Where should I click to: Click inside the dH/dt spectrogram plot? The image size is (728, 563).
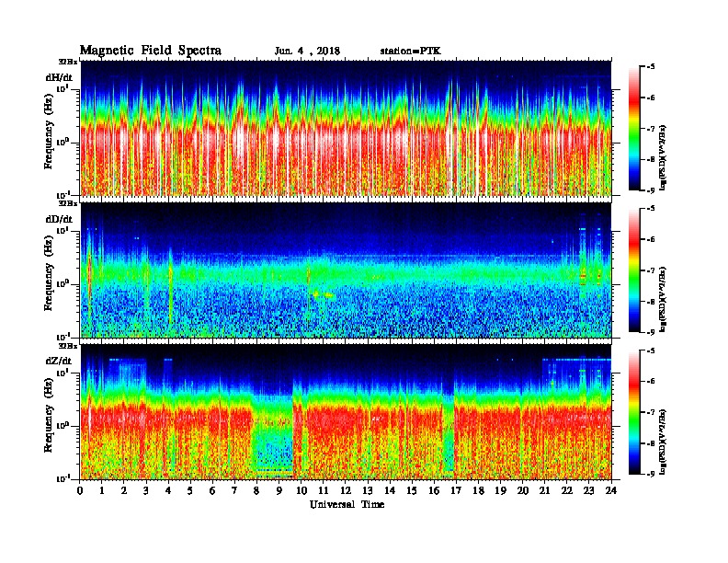tap(346, 128)
